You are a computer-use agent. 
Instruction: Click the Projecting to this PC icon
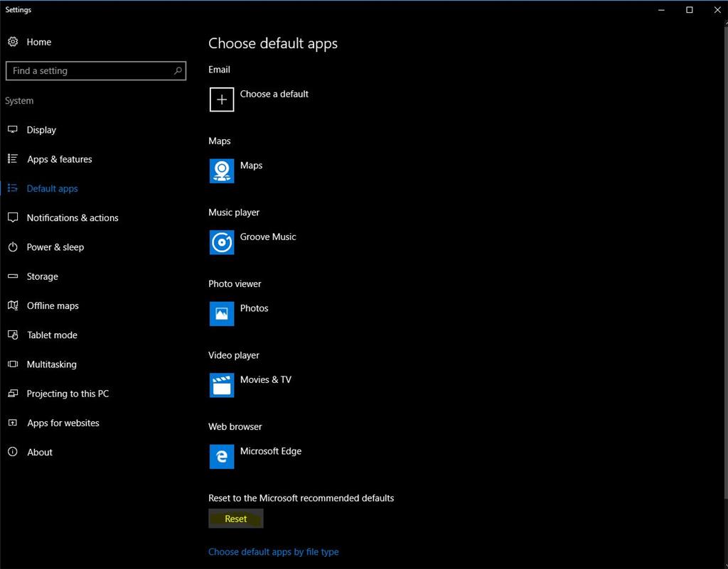13,394
